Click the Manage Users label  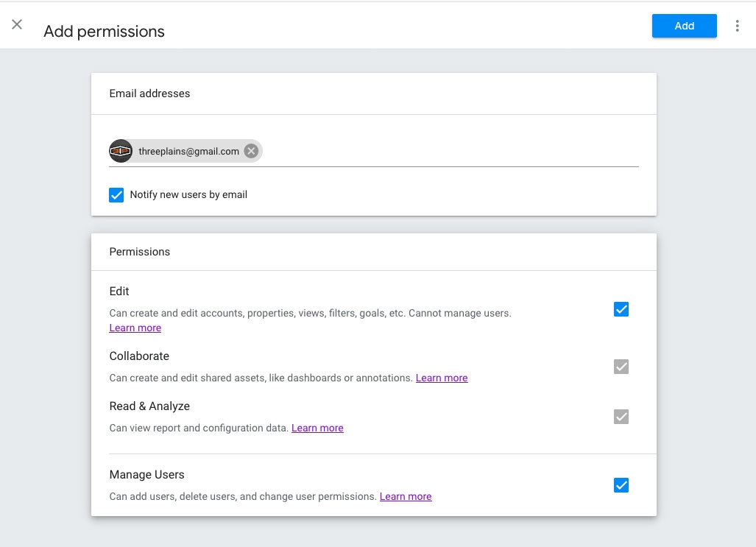(146, 475)
